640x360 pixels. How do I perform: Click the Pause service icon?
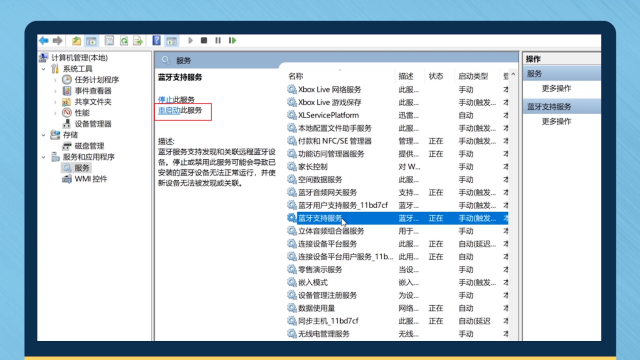click(x=218, y=40)
